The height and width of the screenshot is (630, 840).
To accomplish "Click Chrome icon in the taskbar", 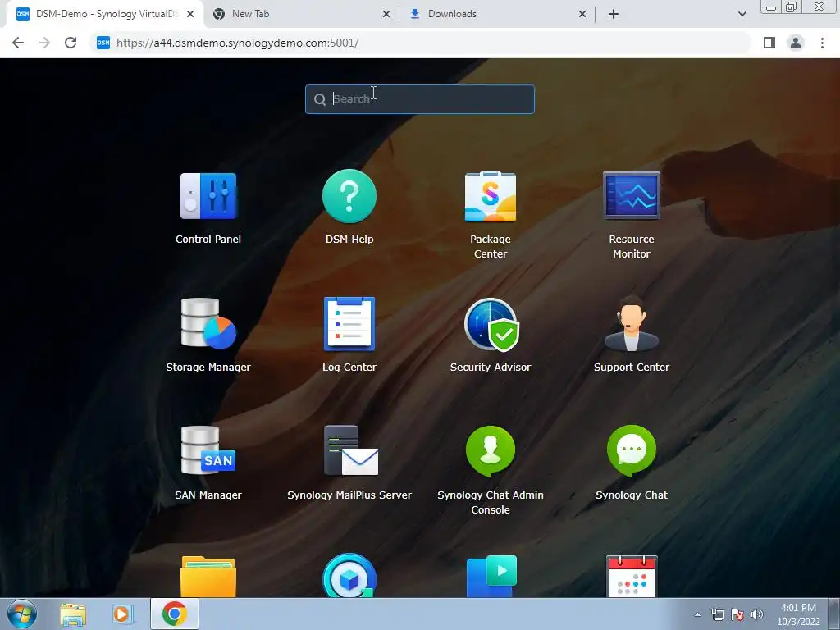I will tap(175, 614).
